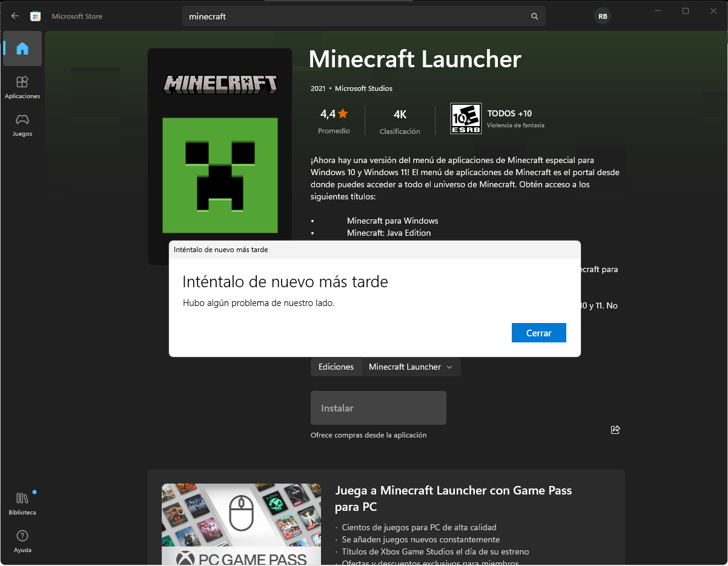Click the ESRB 10+ rating badge
Image resolution: width=728 pixels, height=566 pixels.
point(466,118)
